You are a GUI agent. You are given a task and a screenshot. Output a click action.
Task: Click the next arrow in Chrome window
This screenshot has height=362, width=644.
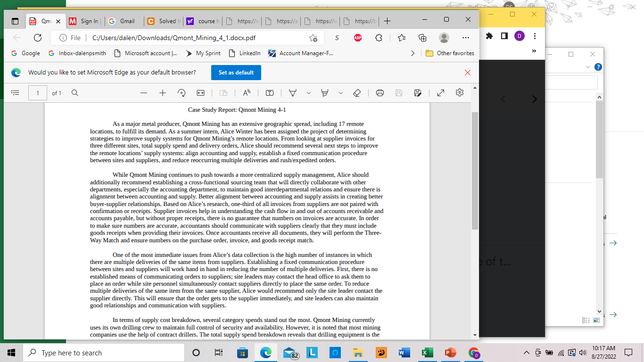coord(534,99)
